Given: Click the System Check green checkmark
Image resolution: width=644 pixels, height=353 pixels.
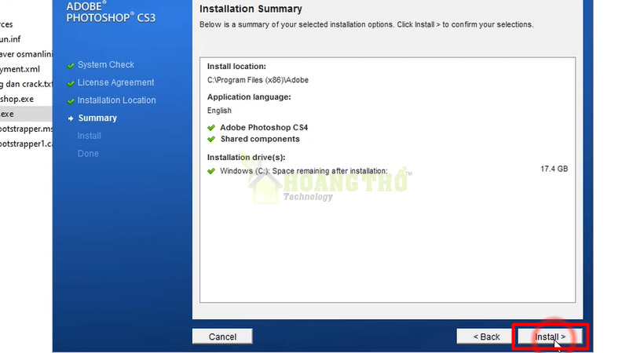Looking at the screenshot, I should [71, 66].
